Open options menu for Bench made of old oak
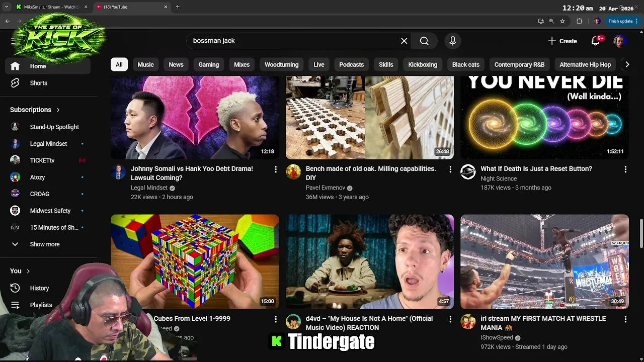Screen dimensions: 644x362 [x=450, y=169]
